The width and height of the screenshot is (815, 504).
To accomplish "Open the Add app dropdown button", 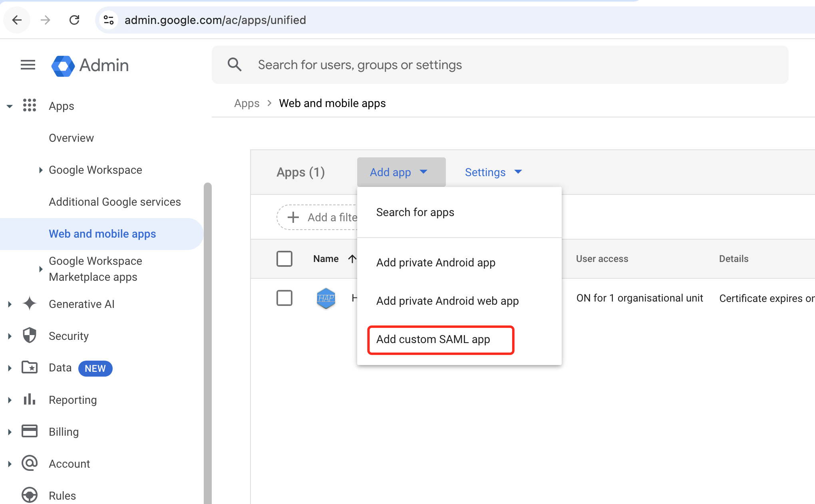I will click(x=401, y=172).
